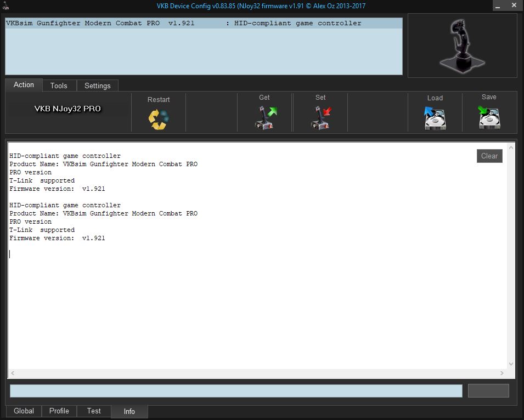
Task: Switch to the Global bottom tab
Action: pos(24,411)
